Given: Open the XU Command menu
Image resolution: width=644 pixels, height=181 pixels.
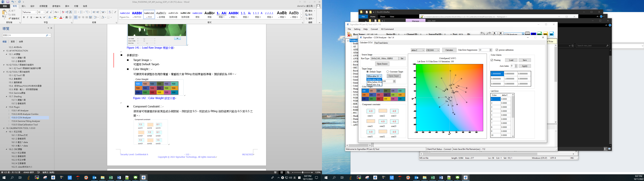Looking at the screenshot, I should 387,29.
